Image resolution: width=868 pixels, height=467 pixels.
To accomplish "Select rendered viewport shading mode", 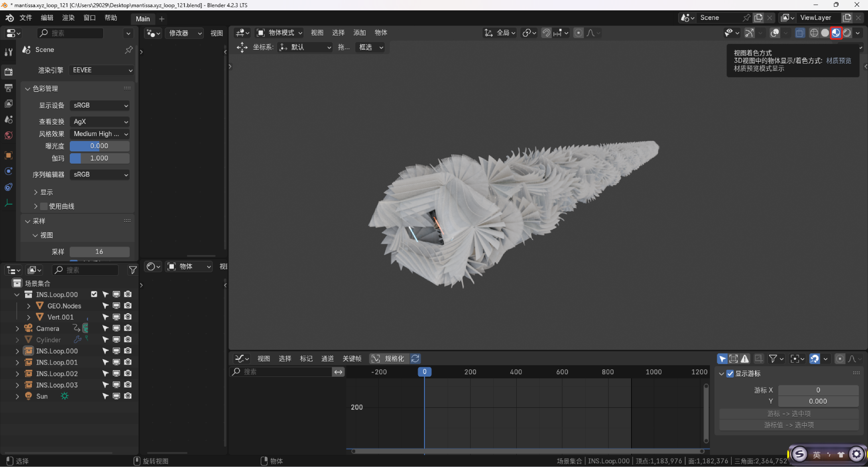I will [847, 33].
